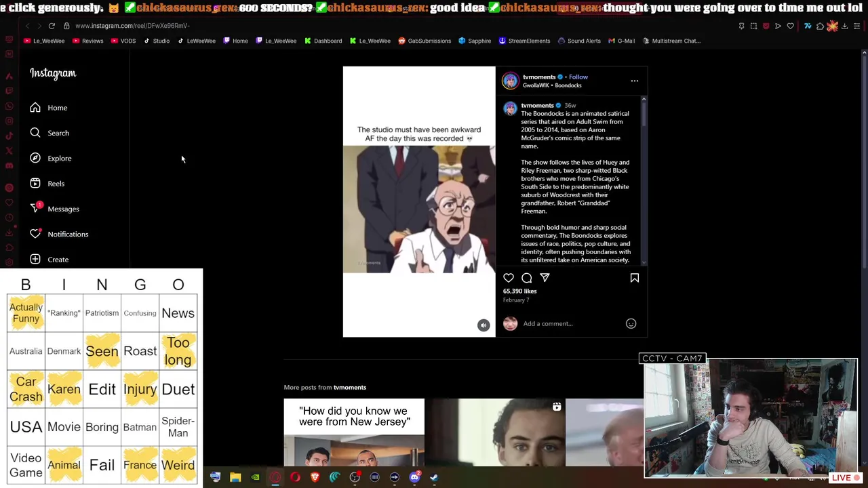
Task: Open the StreamElements bookmark
Action: pos(524,41)
